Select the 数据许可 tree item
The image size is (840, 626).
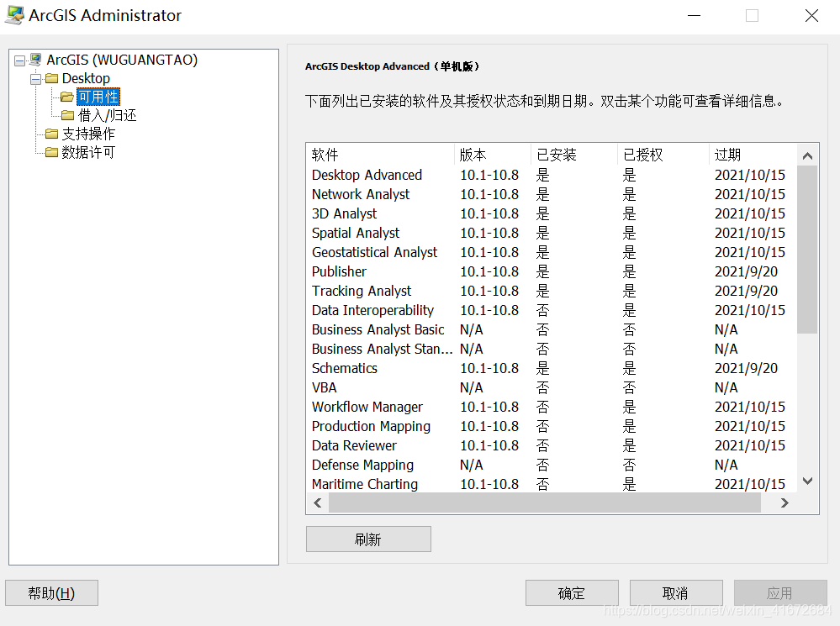point(88,153)
